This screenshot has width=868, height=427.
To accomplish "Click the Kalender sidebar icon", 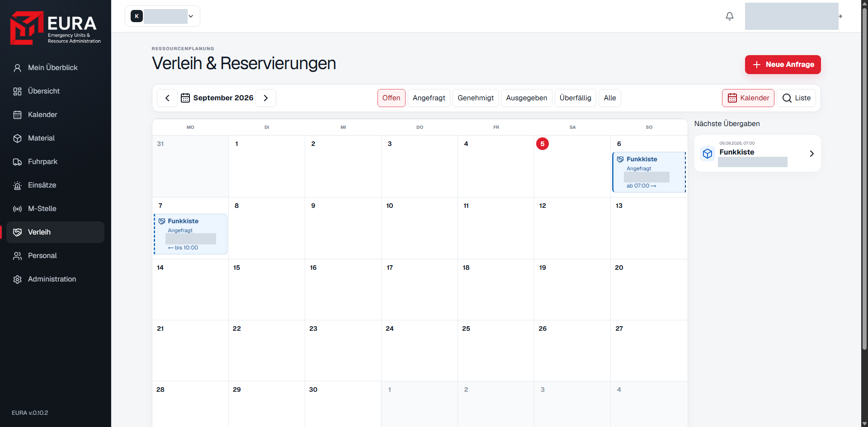I will tap(17, 115).
